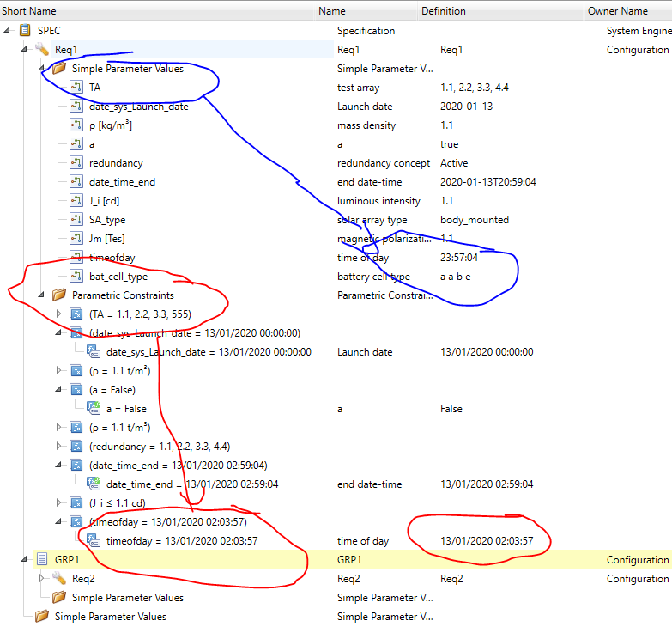Select the timeofday parameter row

pos(112,258)
